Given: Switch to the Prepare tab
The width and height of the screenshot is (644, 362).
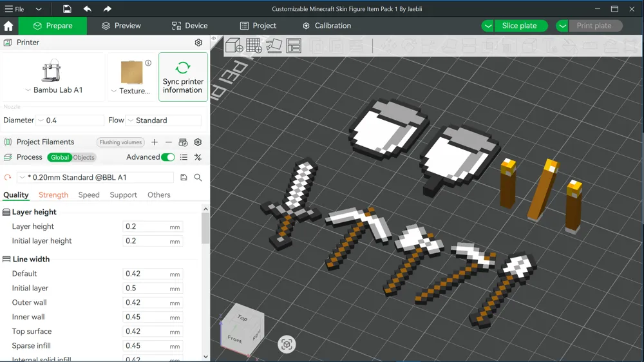Looking at the screenshot, I should (53, 26).
